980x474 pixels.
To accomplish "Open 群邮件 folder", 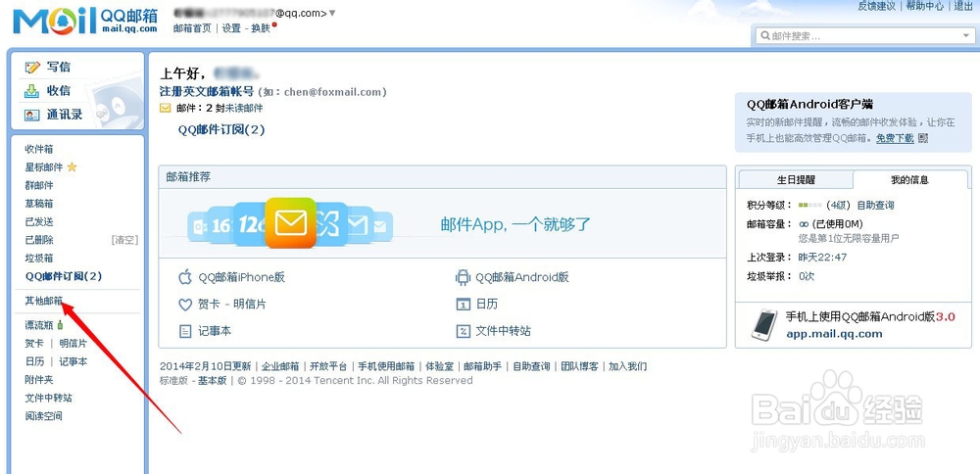I will pos(39,185).
